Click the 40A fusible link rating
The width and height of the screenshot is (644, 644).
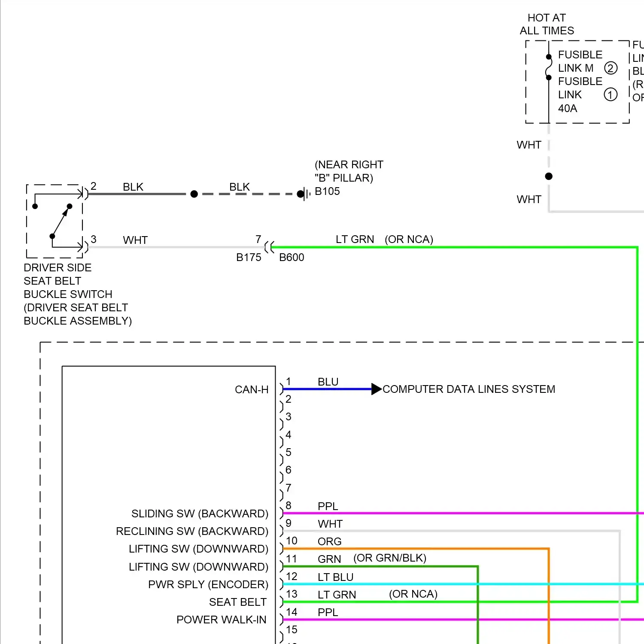(x=568, y=109)
